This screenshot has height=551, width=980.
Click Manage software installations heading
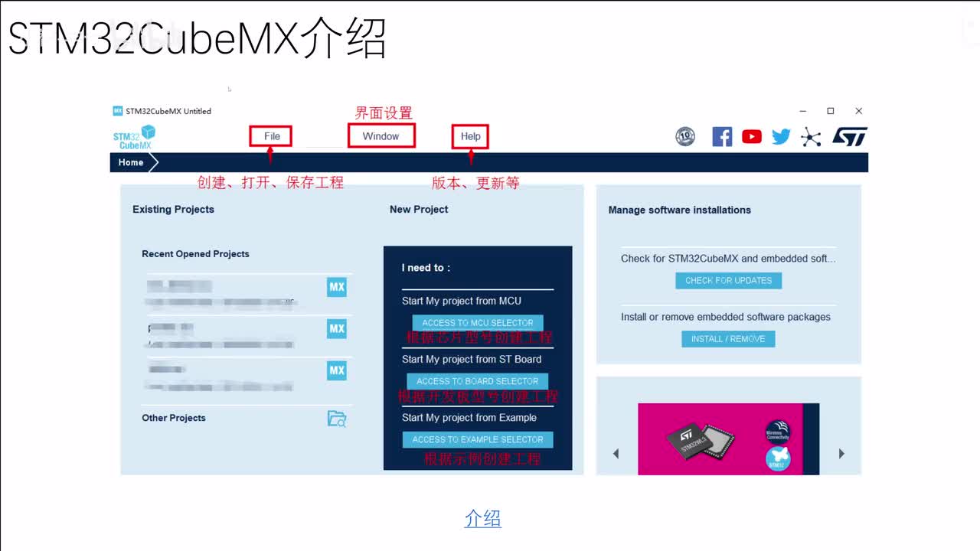pos(679,210)
